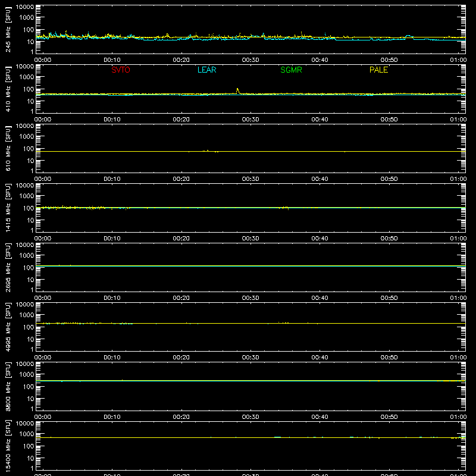Screen dimensions: 476x476
Task: Select the 410 MHz [SFU] axis title
Action: (8, 89)
